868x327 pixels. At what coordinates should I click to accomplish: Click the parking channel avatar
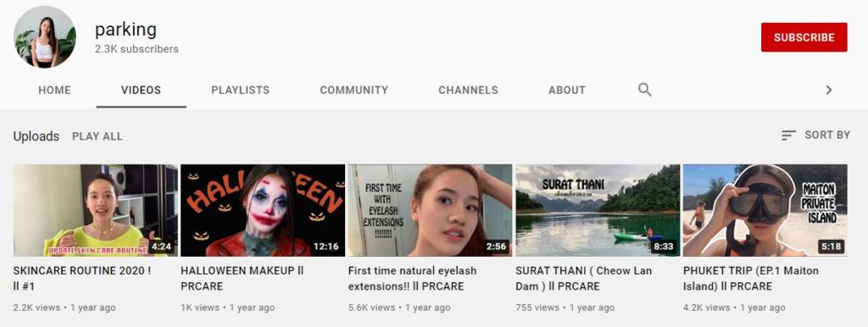click(x=45, y=37)
